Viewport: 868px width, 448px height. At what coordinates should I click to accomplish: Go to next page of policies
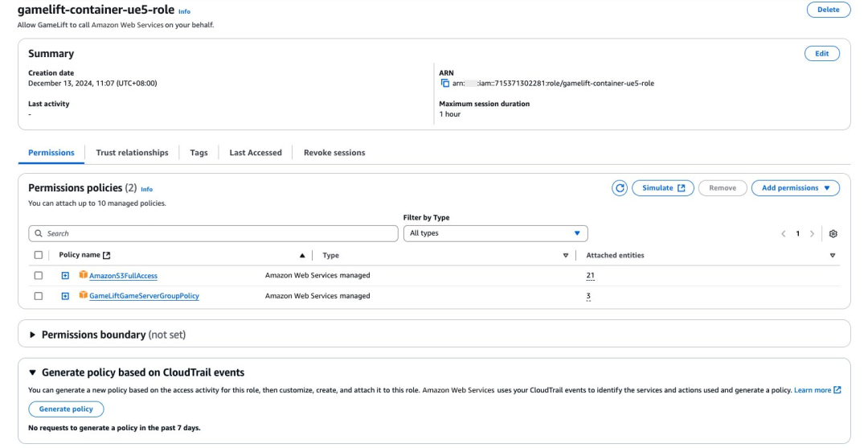812,234
